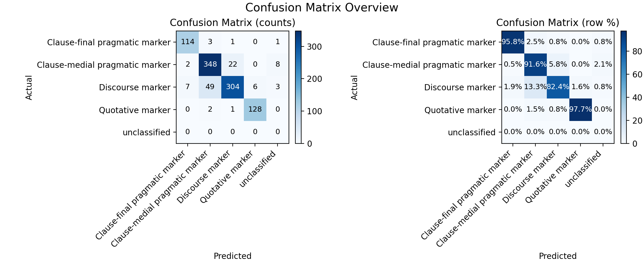Click the 'Confusion Matrix (row %)' title

(558, 23)
